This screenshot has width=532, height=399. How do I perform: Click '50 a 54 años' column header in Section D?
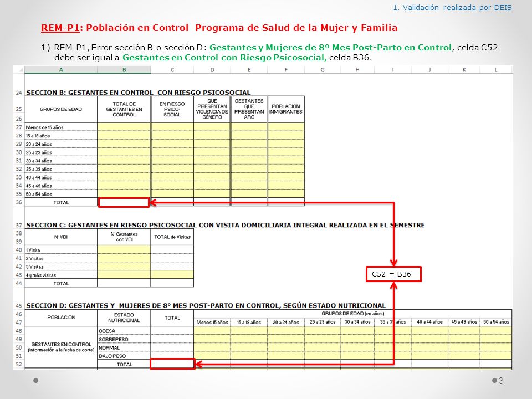click(x=496, y=322)
